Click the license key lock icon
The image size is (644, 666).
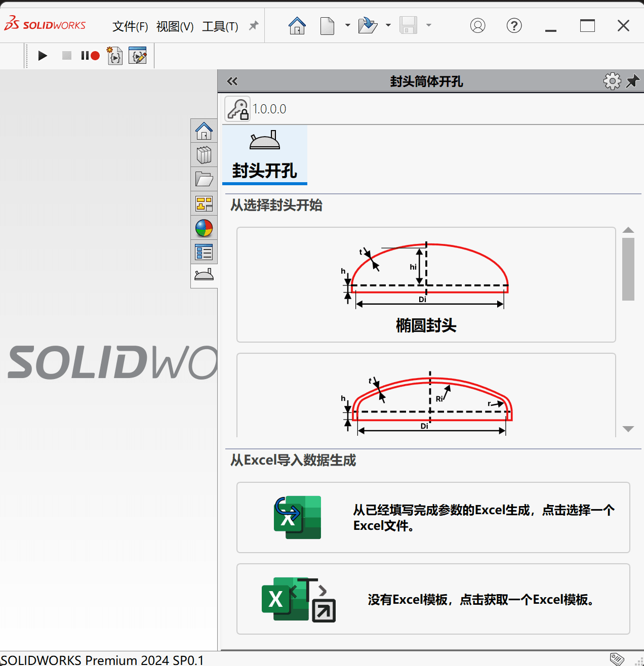click(x=237, y=109)
